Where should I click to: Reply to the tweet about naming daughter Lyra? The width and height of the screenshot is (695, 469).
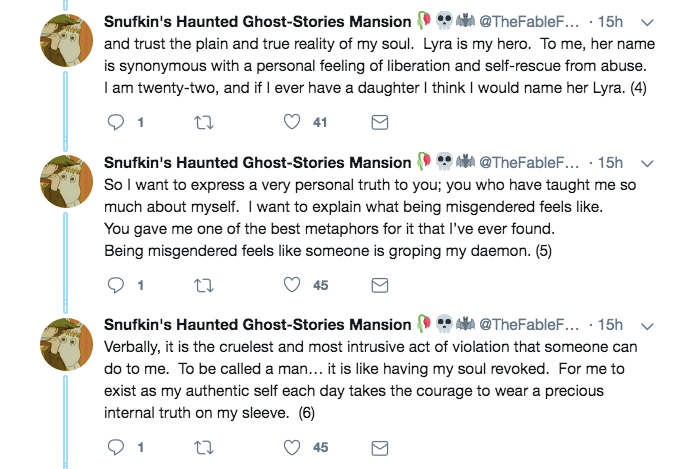(115, 123)
